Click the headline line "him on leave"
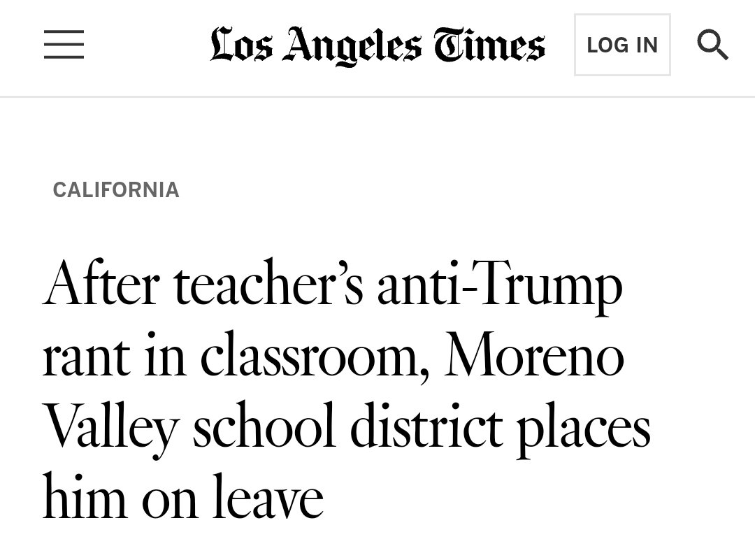This screenshot has height=560, width=755. [183, 499]
